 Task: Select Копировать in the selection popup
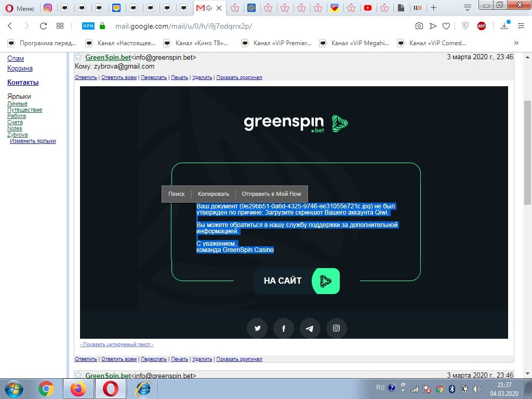point(213,194)
